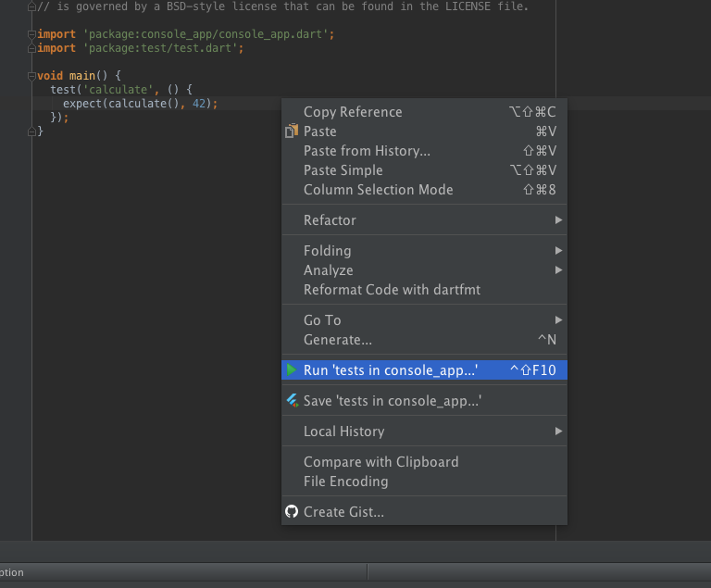The height and width of the screenshot is (588, 711).
Task: Click the 'calculate' test name string
Action: coord(118,90)
